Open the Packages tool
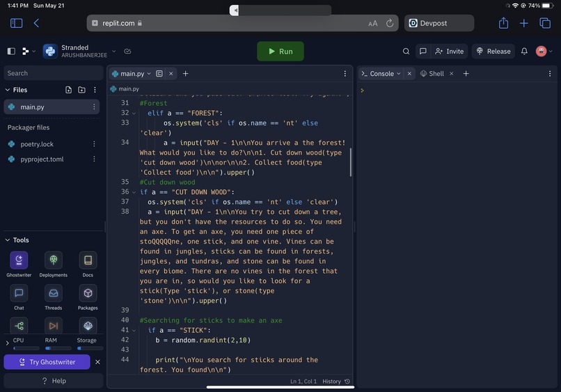The image size is (561, 392). [88, 297]
